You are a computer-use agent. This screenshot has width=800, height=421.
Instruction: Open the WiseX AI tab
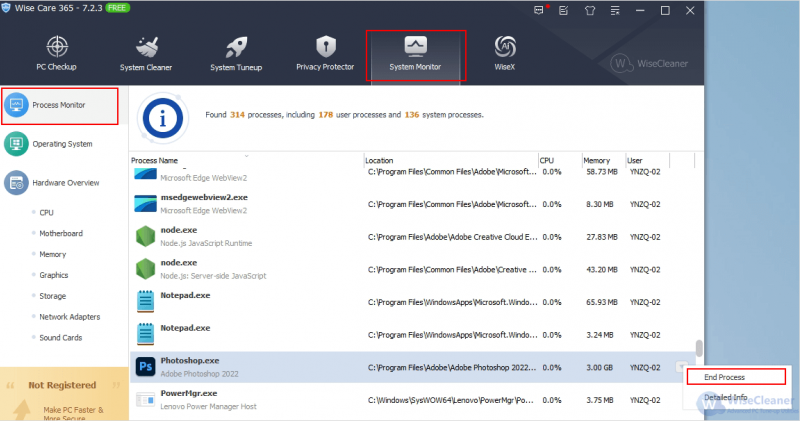[505, 54]
